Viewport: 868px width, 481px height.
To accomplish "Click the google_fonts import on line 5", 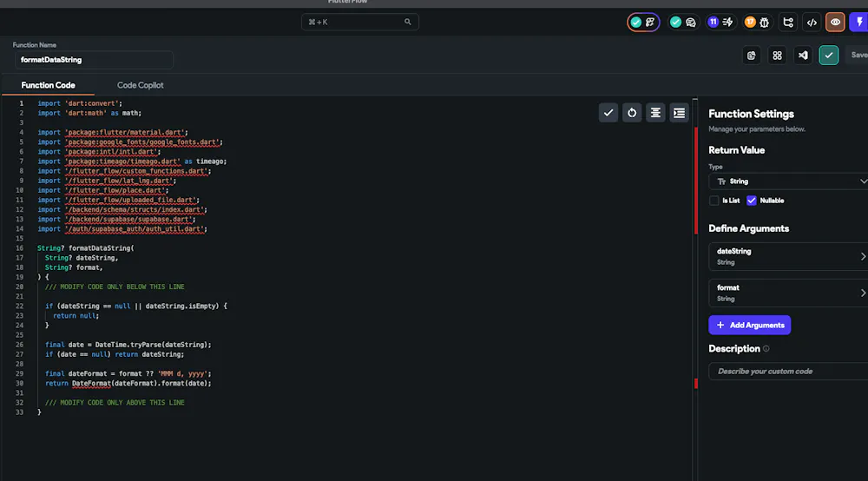I will (130, 142).
